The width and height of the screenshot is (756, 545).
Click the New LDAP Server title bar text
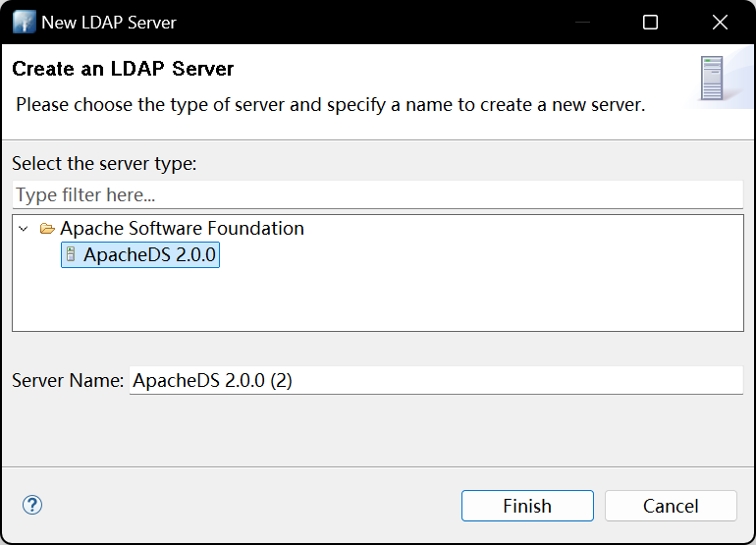[x=109, y=22]
